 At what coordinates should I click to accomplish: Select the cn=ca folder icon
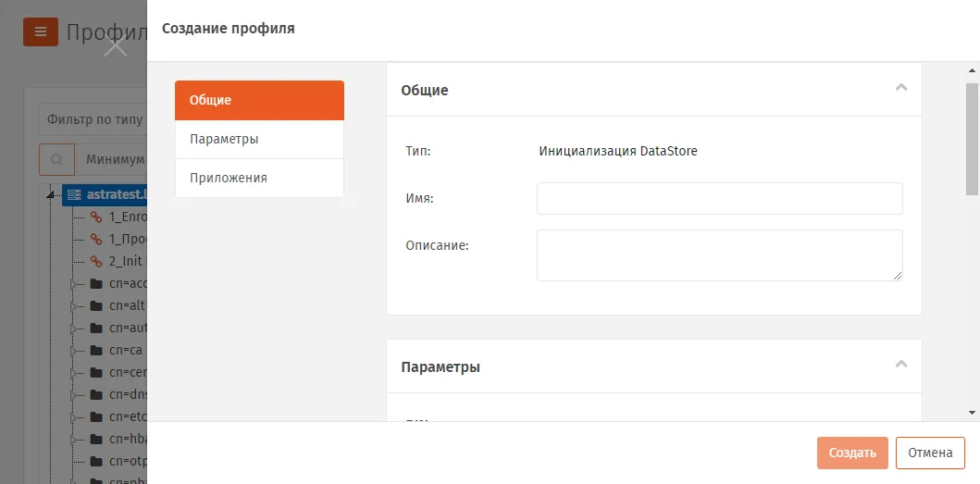tap(96, 350)
